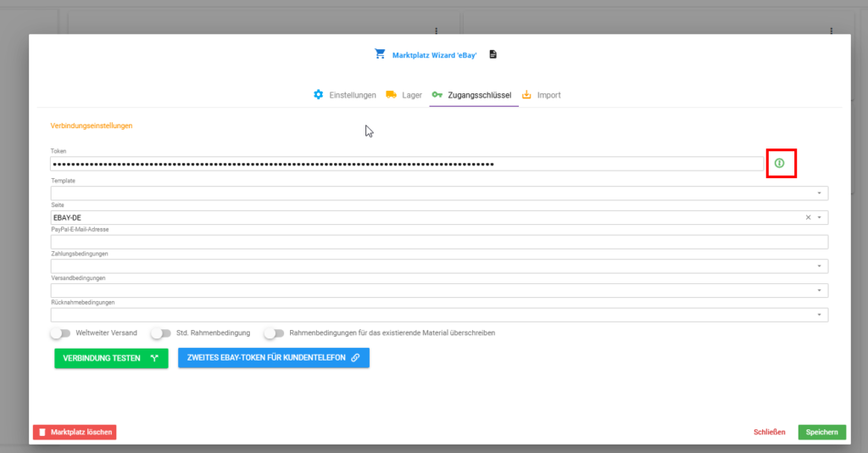The width and height of the screenshot is (868, 453).
Task: Click the PayPal-E-Mail-Adresse input field
Action: coord(440,242)
